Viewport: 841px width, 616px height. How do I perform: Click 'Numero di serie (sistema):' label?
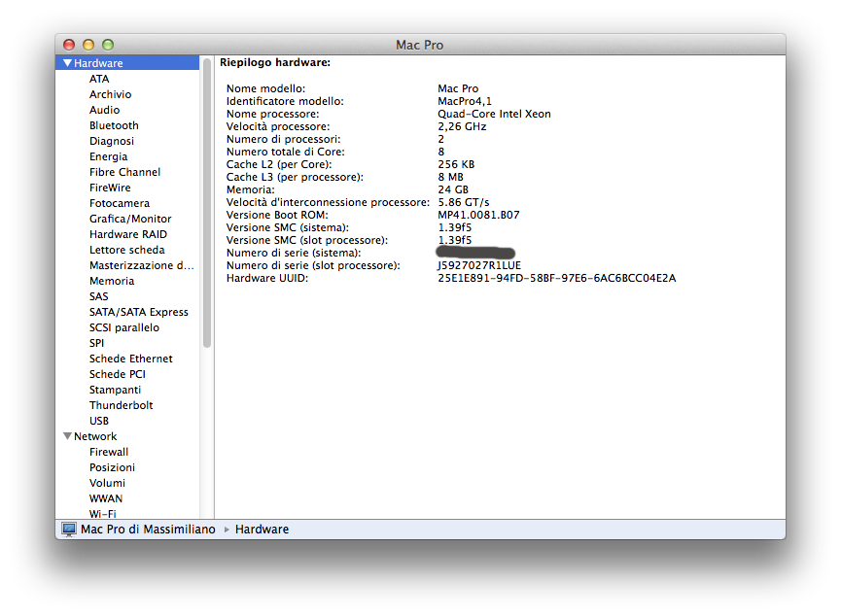[x=294, y=253]
